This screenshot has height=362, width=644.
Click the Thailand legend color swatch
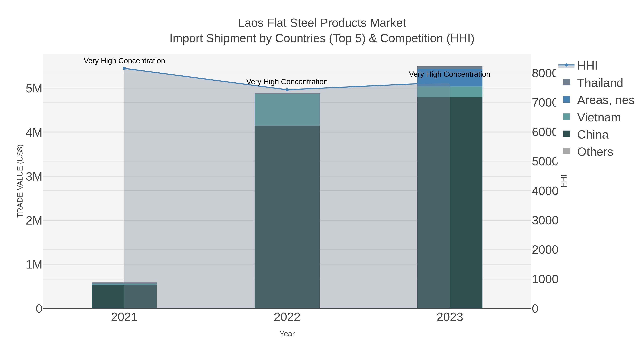[x=567, y=82]
